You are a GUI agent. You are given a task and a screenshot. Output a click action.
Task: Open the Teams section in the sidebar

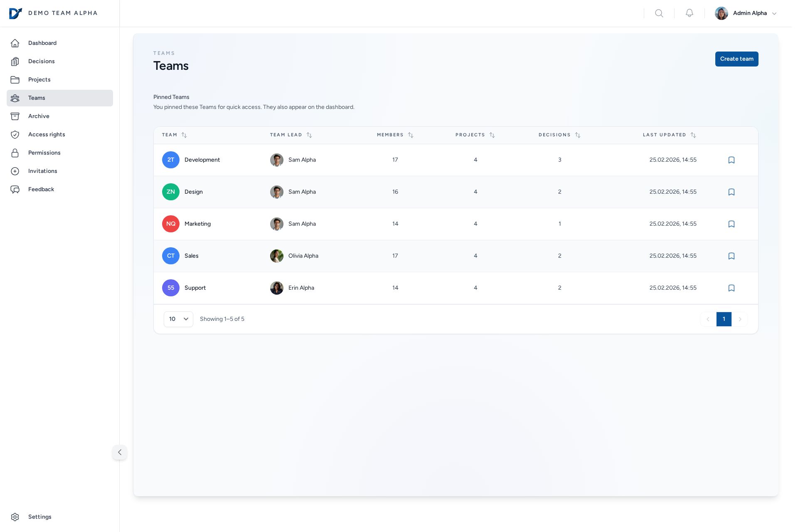click(x=37, y=98)
